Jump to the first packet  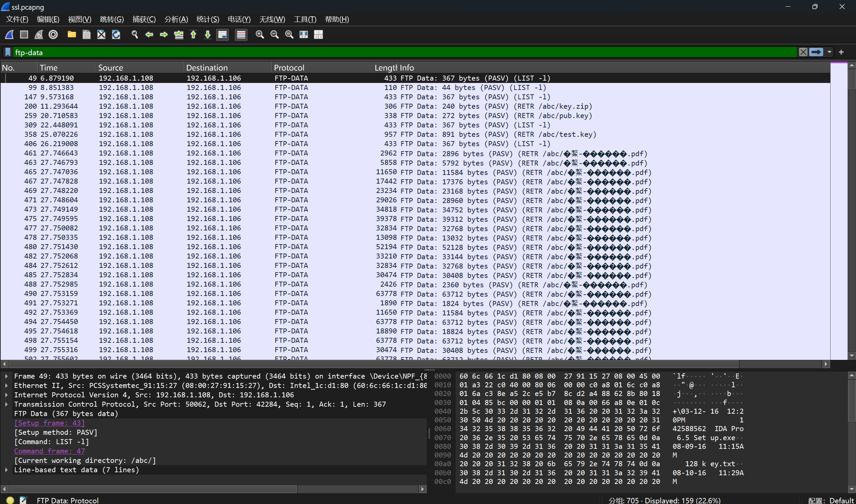(x=193, y=35)
